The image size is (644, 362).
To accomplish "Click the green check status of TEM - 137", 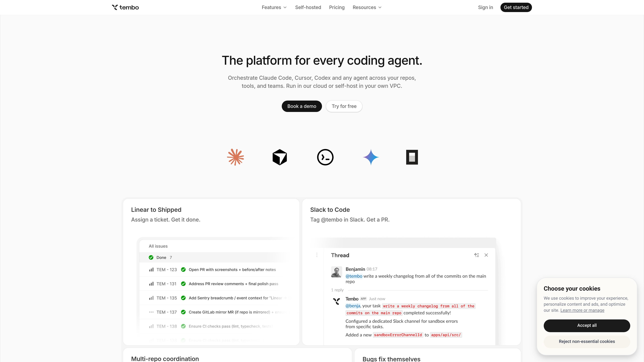I will [x=183, y=312].
